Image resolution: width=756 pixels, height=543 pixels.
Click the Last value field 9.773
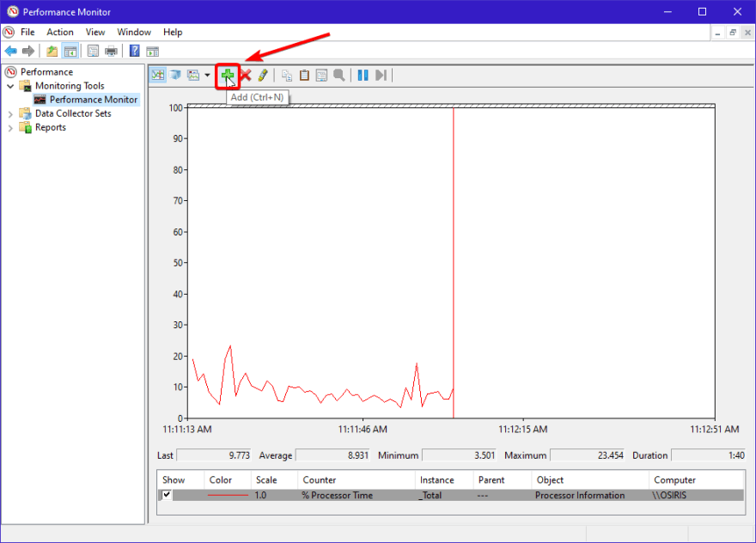[214, 455]
